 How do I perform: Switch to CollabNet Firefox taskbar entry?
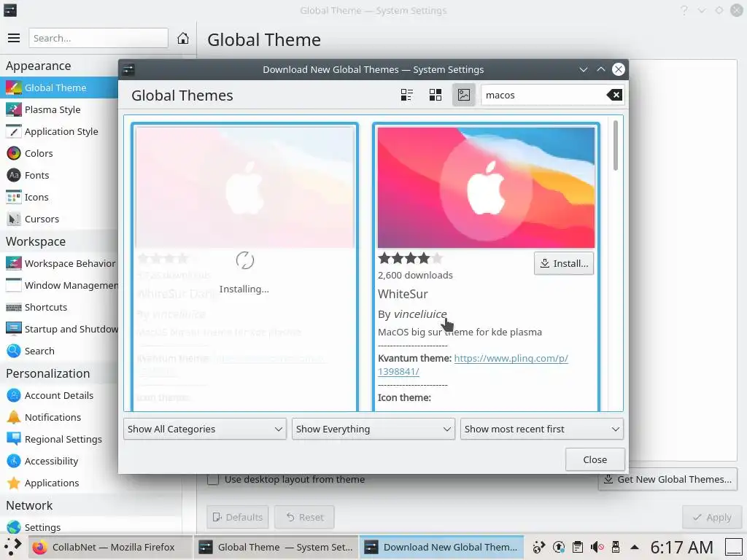(110, 547)
